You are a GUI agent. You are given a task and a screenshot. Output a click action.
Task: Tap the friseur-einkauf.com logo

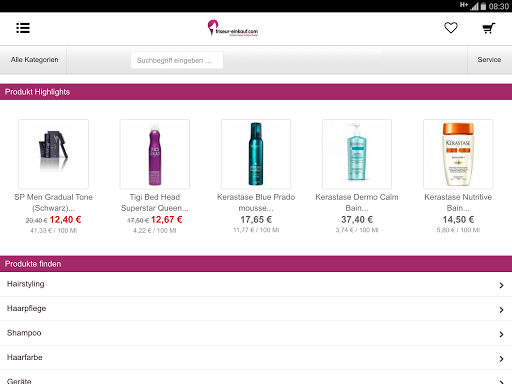(233, 28)
